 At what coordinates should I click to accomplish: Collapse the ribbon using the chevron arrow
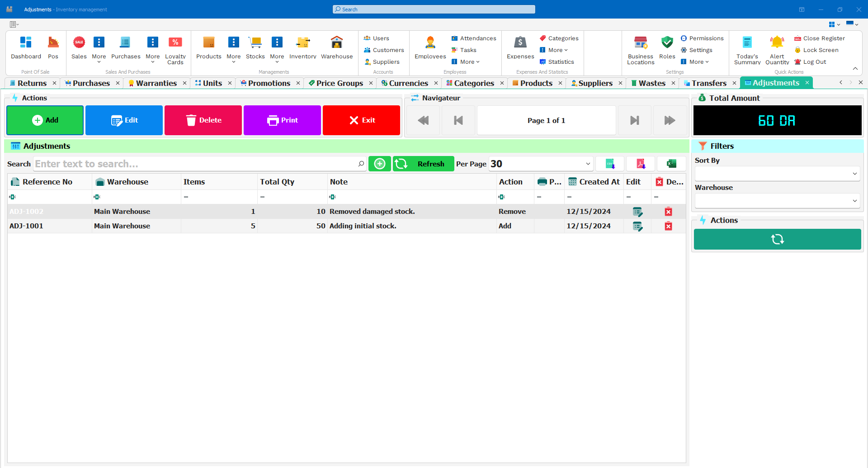point(855,68)
